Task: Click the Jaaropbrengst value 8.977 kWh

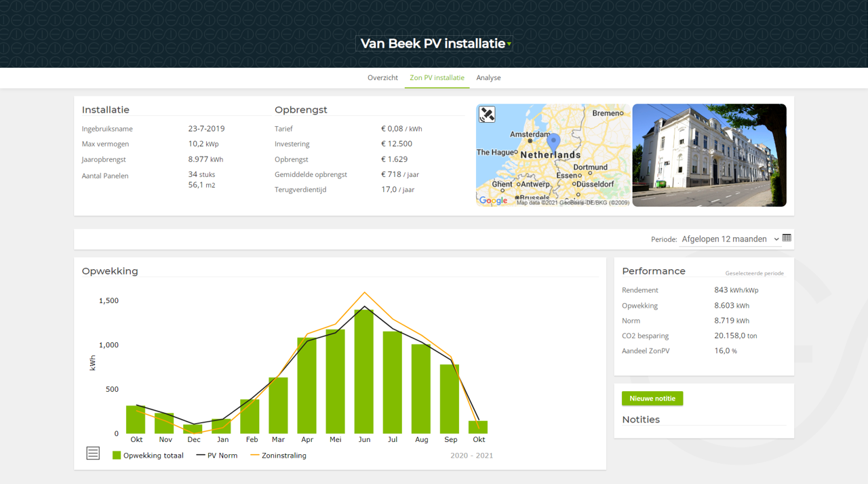Action: [x=206, y=159]
